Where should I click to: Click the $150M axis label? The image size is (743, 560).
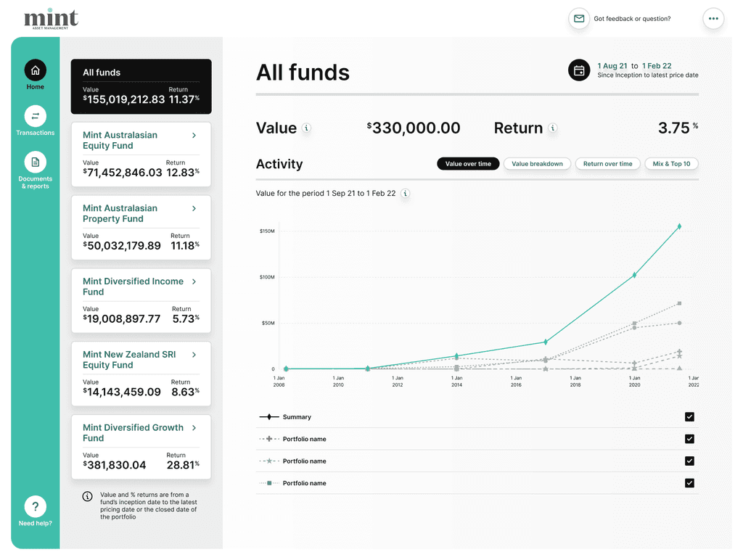click(x=267, y=231)
